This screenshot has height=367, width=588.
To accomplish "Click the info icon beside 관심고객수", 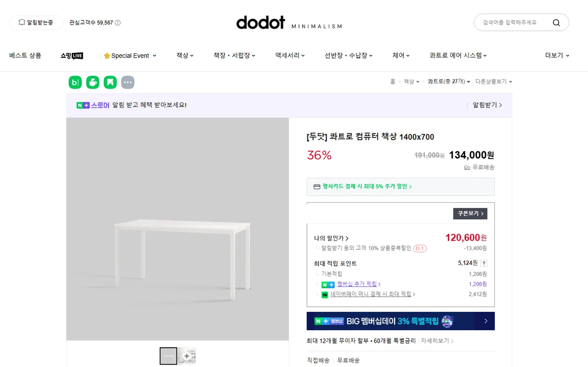I will tap(118, 23).
